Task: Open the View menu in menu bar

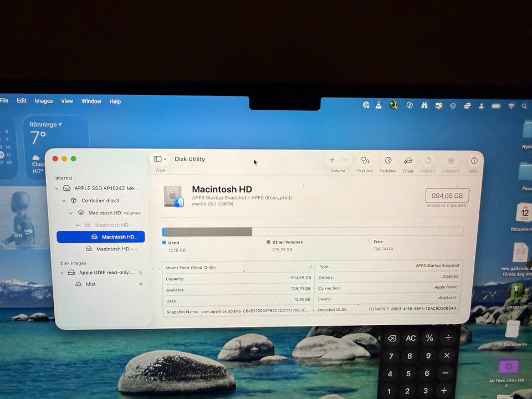Action: pos(67,101)
